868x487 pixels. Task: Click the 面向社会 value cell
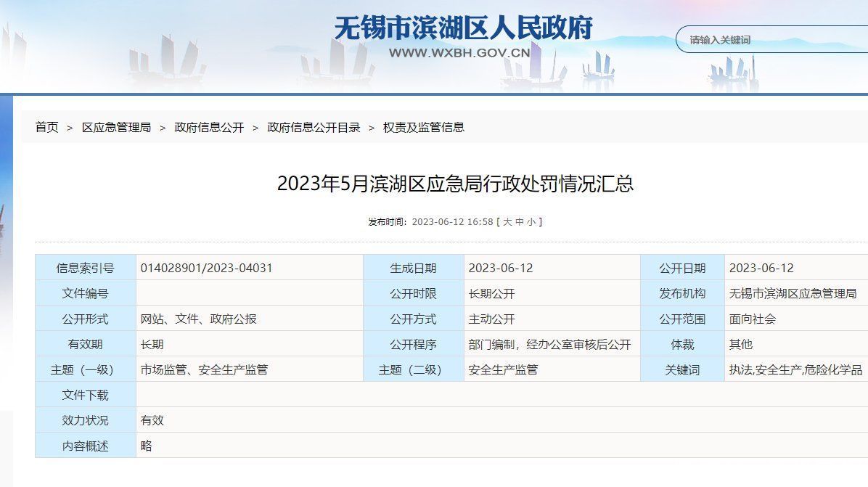click(x=796, y=319)
